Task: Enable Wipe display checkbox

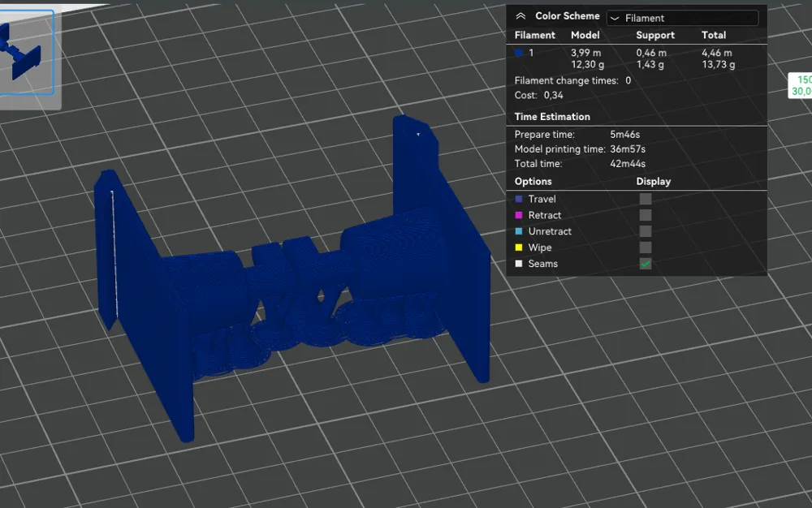Action: (646, 248)
